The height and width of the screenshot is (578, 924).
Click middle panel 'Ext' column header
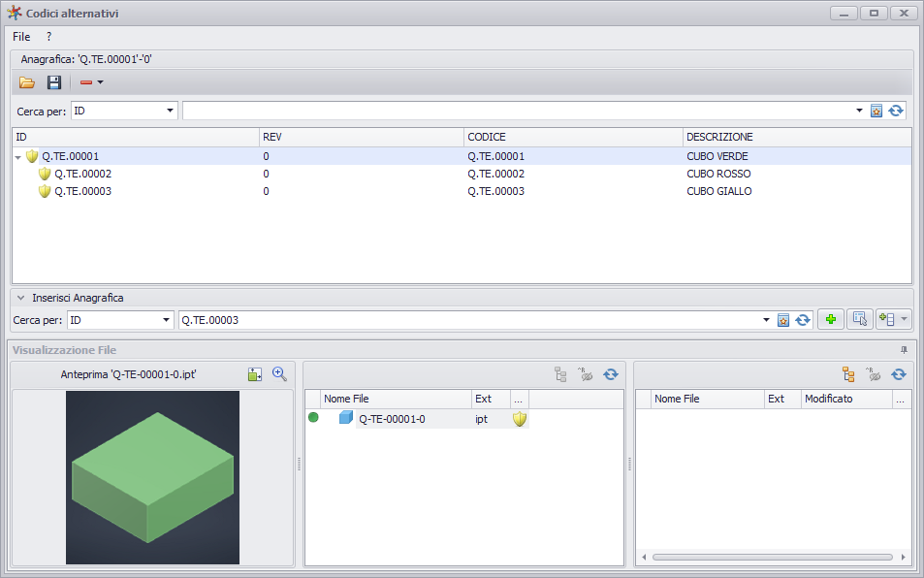coord(491,399)
